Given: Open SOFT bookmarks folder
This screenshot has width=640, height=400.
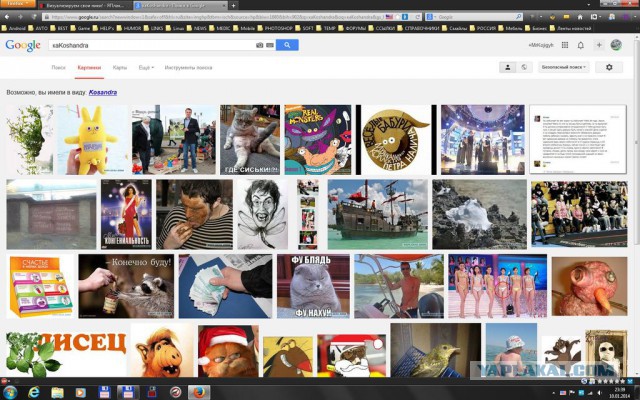Looking at the screenshot, I should (304, 28).
